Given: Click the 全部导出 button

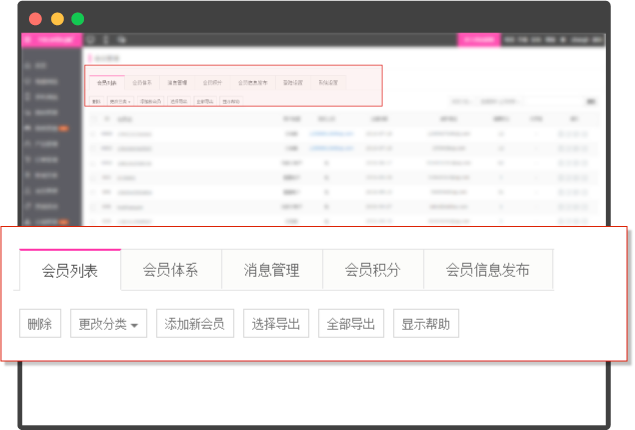Looking at the screenshot, I should tap(351, 324).
